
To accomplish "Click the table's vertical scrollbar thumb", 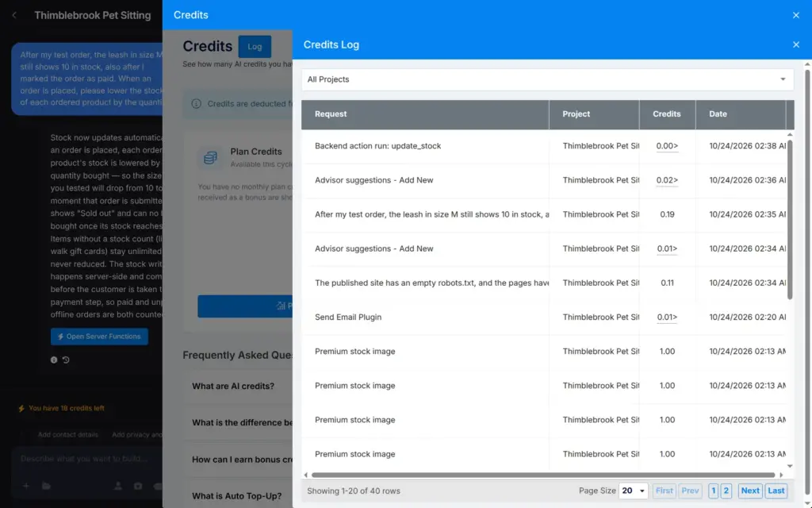I will tap(790, 220).
